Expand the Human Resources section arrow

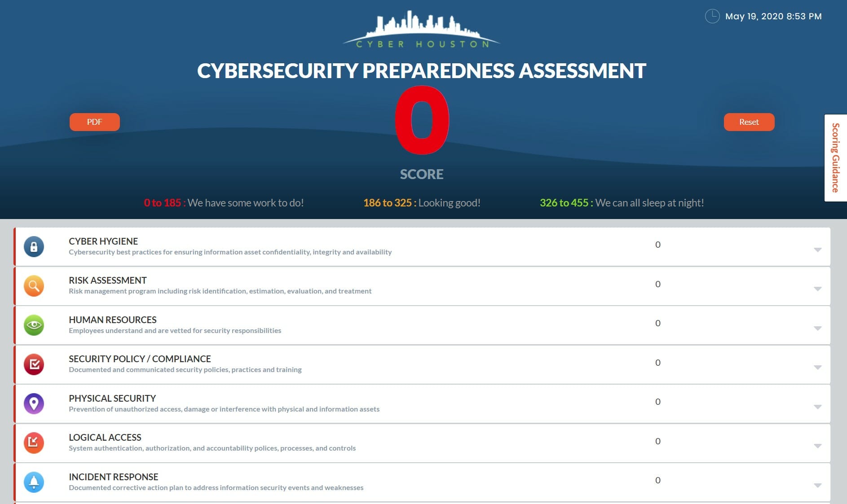pyautogui.click(x=817, y=329)
